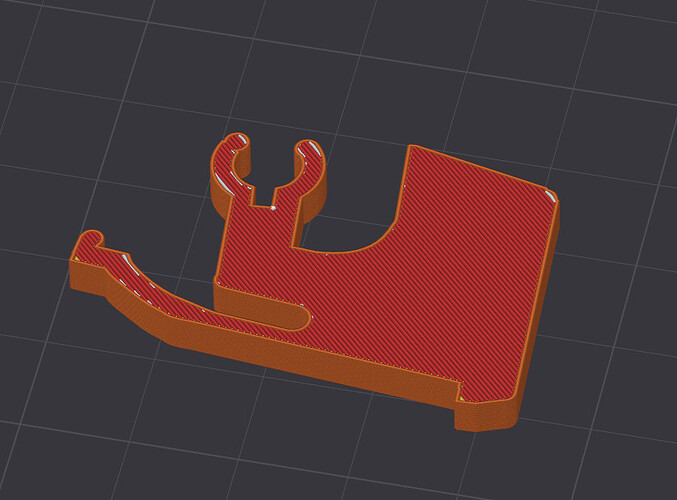Screen dimensions: 677x500
Task: Click the yellow marker at the curved arm's left end
Action: click(77, 258)
